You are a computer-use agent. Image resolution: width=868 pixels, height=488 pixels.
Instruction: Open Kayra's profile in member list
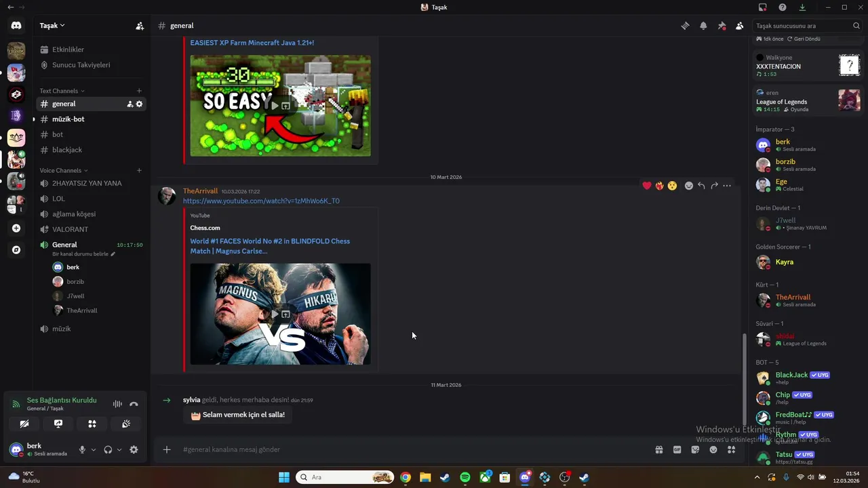[808, 262]
